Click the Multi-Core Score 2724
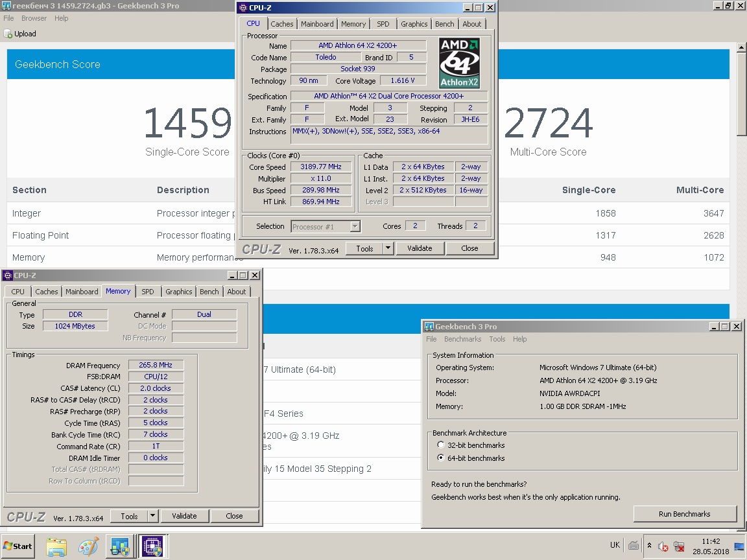Image resolution: width=747 pixels, height=560 pixels. pyautogui.click(x=549, y=123)
